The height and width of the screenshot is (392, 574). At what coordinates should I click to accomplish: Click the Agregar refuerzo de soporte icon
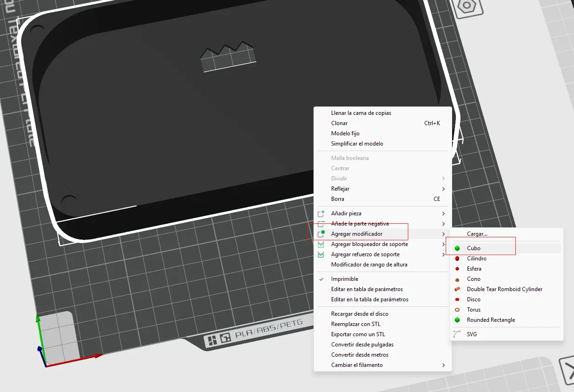click(321, 254)
